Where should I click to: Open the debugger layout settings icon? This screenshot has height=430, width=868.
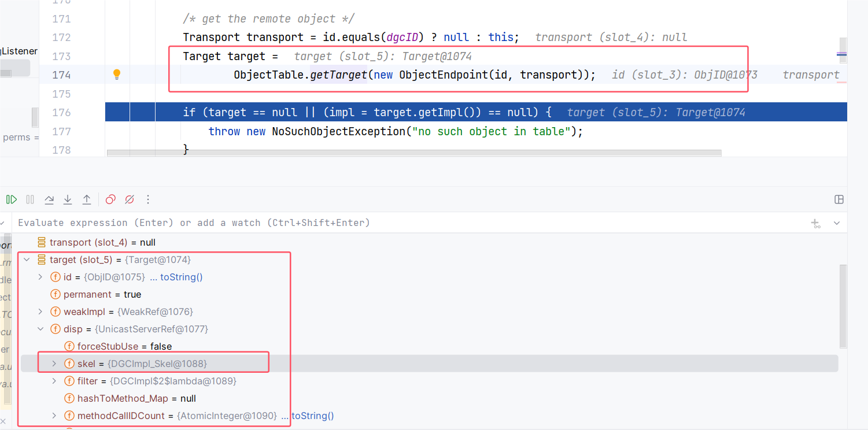tap(839, 199)
